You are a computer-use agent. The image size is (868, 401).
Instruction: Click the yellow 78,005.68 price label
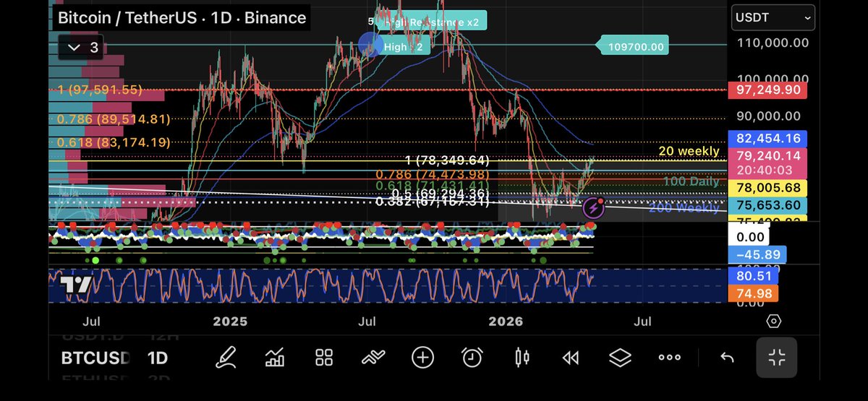767,188
